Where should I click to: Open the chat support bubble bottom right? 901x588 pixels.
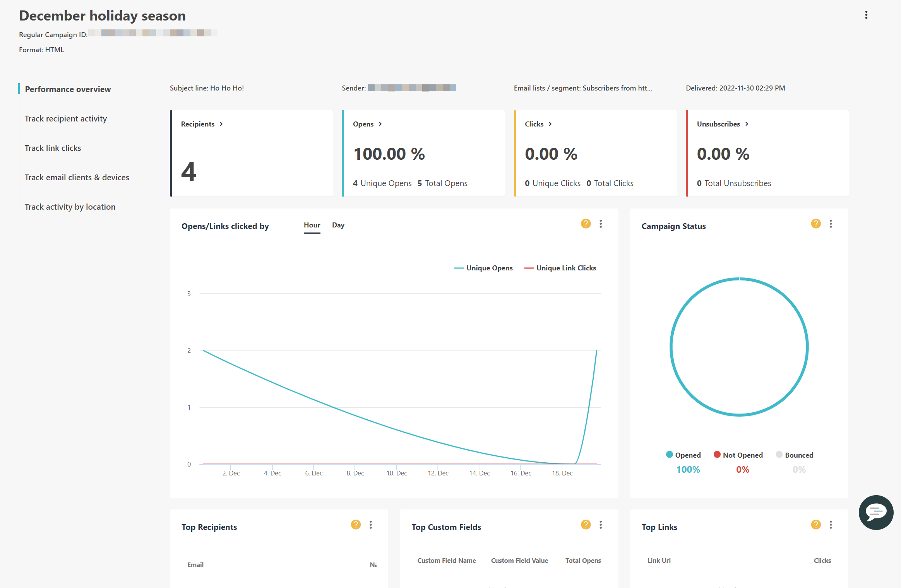876,513
